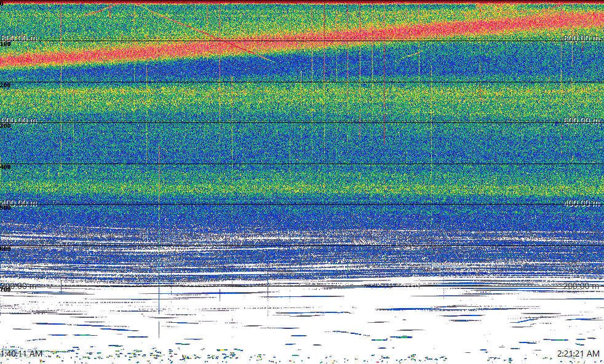Select the 600 depth gridline label
This screenshot has height=364, width=604.
(6, 249)
